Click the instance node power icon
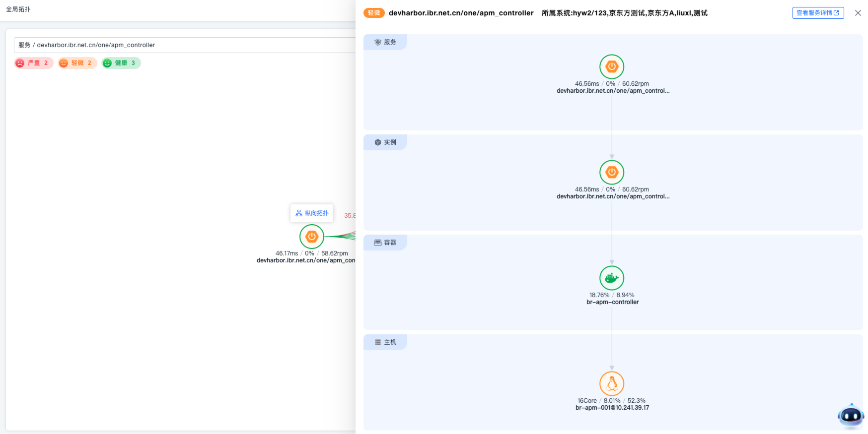Viewport: 868px width, 434px height. [612, 172]
